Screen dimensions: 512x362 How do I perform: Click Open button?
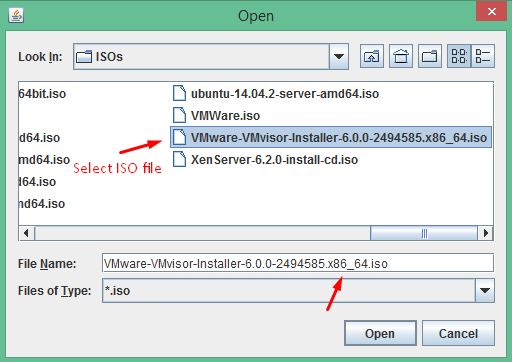[380, 333]
